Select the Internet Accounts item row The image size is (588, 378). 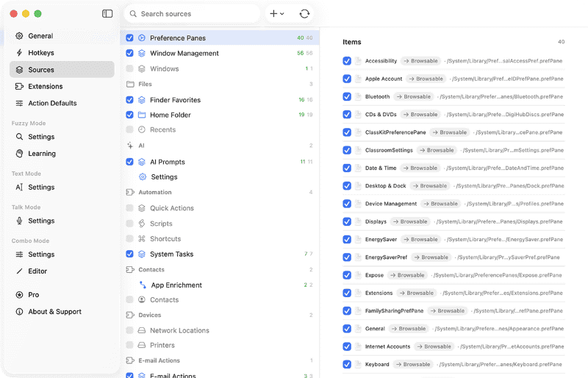(x=453, y=346)
